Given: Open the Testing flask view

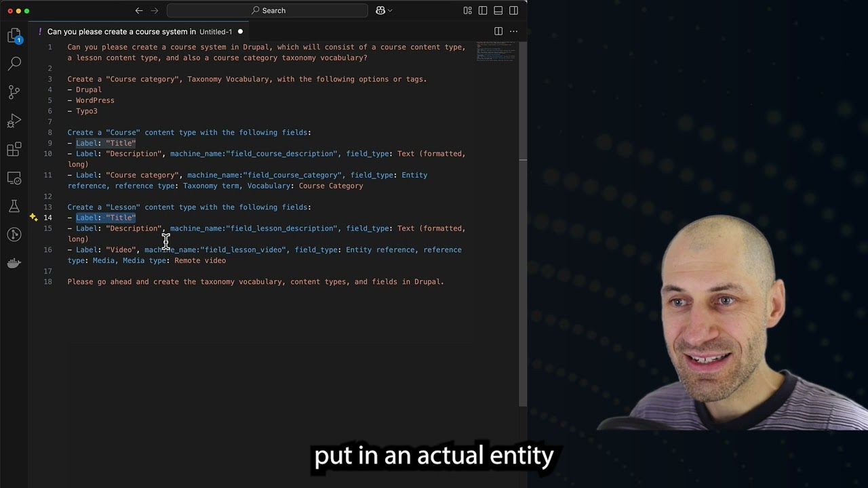Looking at the screenshot, I should 14,206.
